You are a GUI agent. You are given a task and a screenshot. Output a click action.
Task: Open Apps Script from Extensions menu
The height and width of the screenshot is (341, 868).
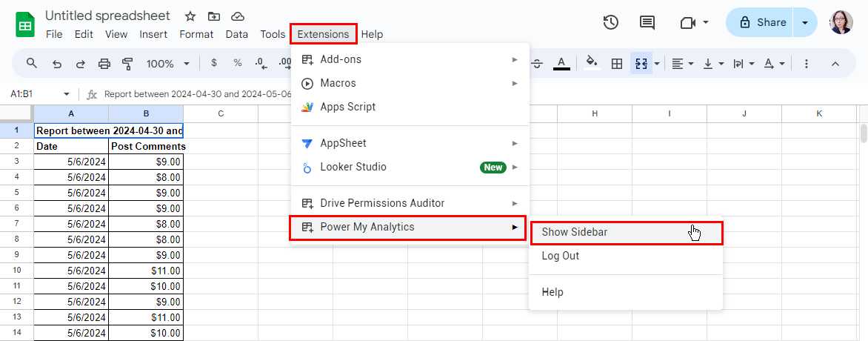coord(347,107)
